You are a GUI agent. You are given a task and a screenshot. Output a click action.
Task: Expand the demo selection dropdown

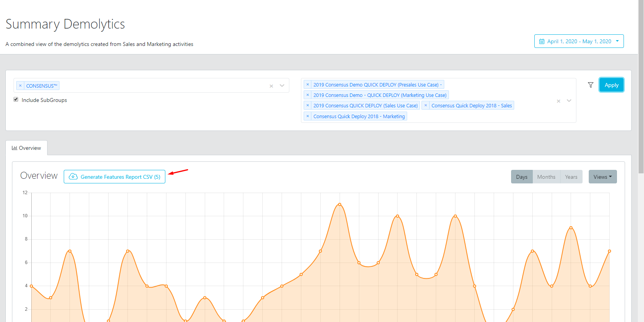(x=569, y=101)
